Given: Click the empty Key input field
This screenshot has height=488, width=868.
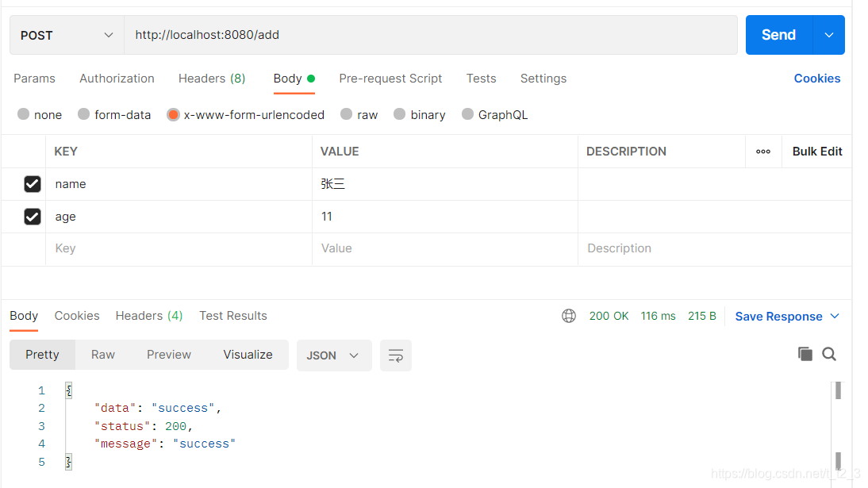Looking at the screenshot, I should pyautogui.click(x=179, y=248).
